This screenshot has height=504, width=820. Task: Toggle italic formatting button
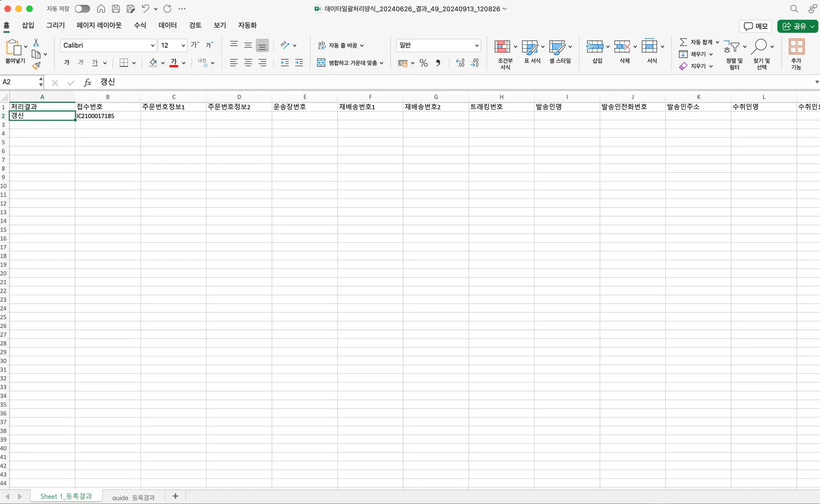[81, 62]
